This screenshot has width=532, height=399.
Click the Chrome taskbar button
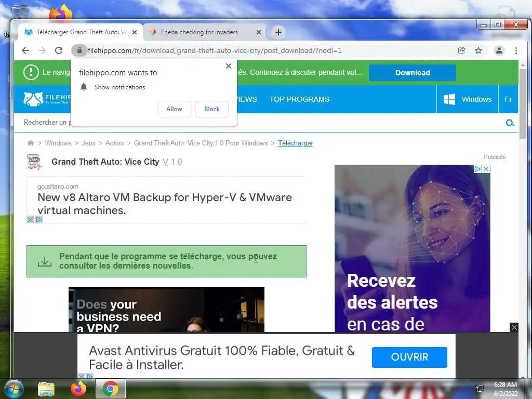pos(111,389)
